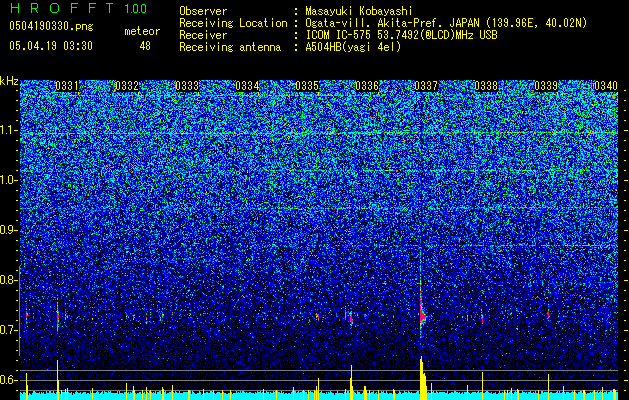629x400 pixels.
Task: Click the 0340 time marker
Action: [606, 86]
